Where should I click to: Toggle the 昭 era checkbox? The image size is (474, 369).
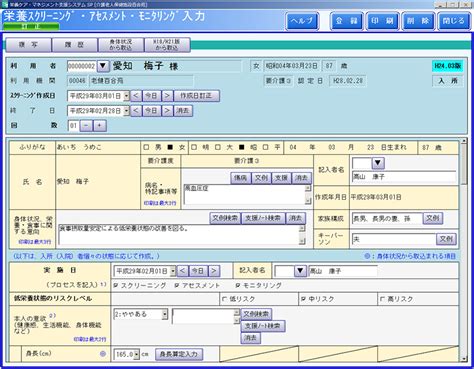coord(242,147)
